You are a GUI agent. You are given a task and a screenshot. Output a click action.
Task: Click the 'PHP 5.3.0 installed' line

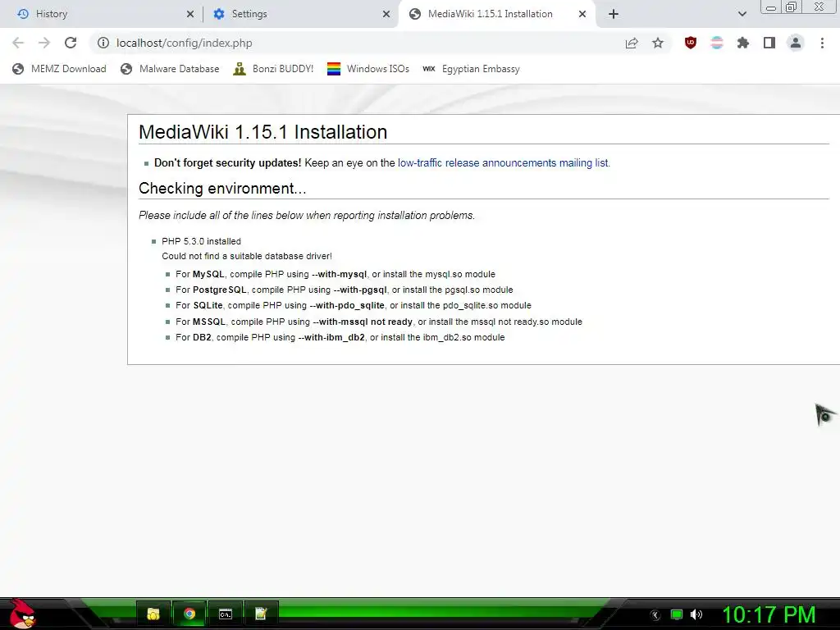[x=202, y=242]
